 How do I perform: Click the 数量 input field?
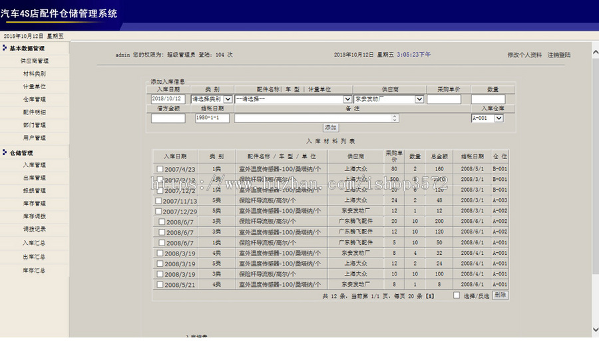(488, 99)
